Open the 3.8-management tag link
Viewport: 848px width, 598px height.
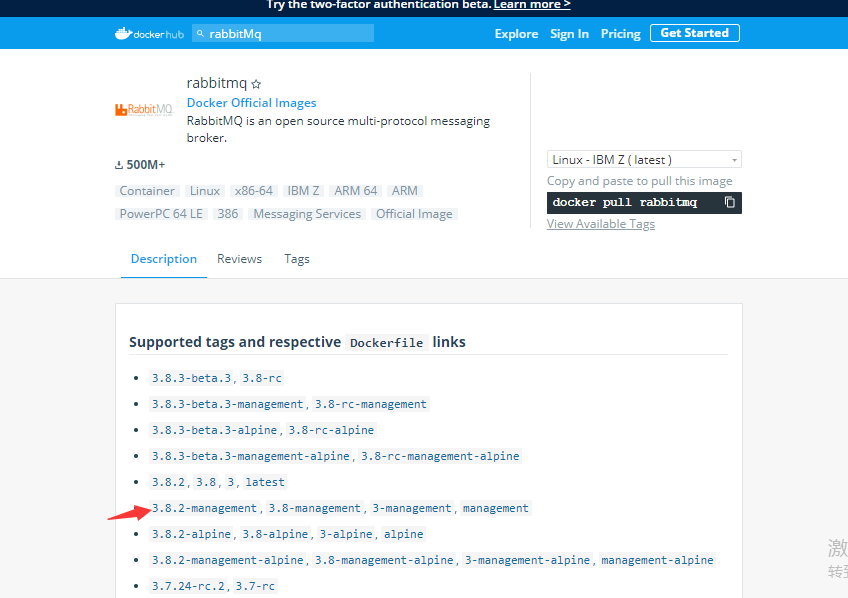pyautogui.click(x=315, y=508)
